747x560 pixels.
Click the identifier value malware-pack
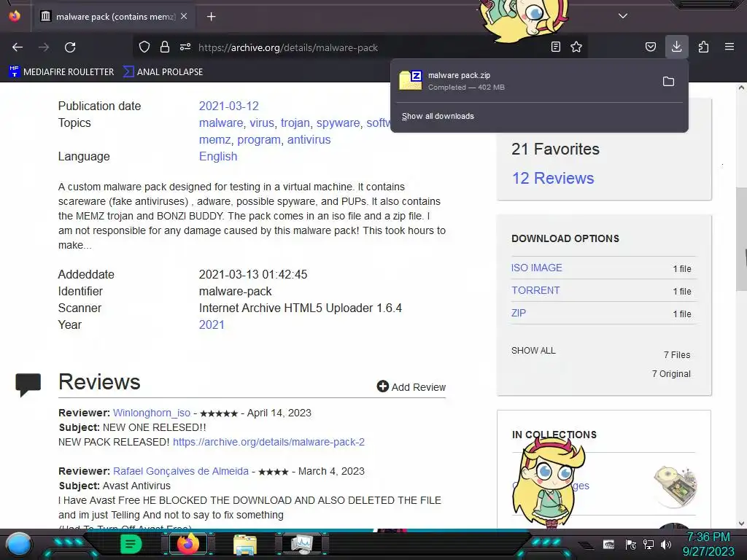[236, 291]
